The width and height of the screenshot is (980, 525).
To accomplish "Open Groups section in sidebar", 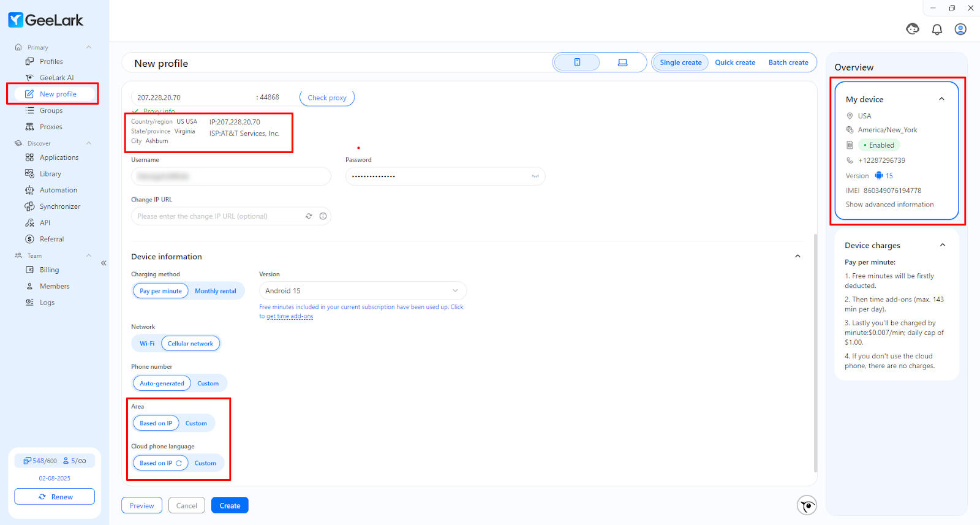I will 51,111.
